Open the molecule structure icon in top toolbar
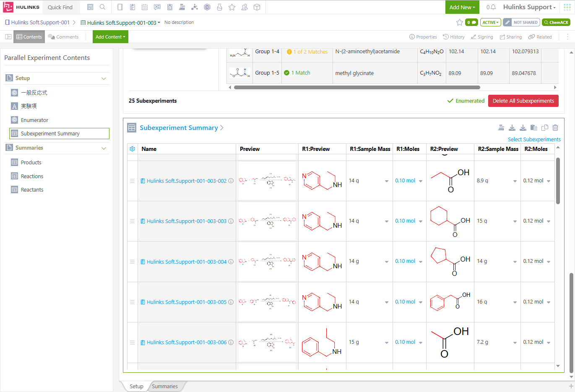This screenshot has width=575, height=392. 195,7
